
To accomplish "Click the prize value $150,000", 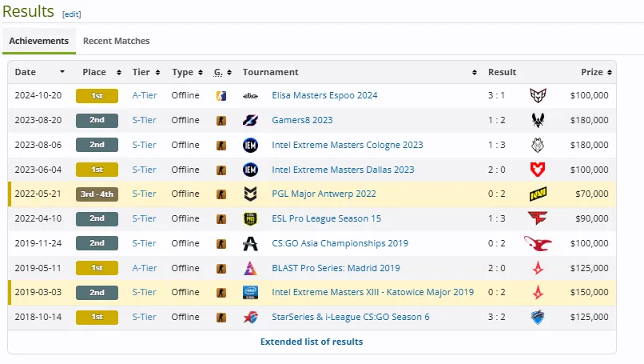I will click(590, 292).
